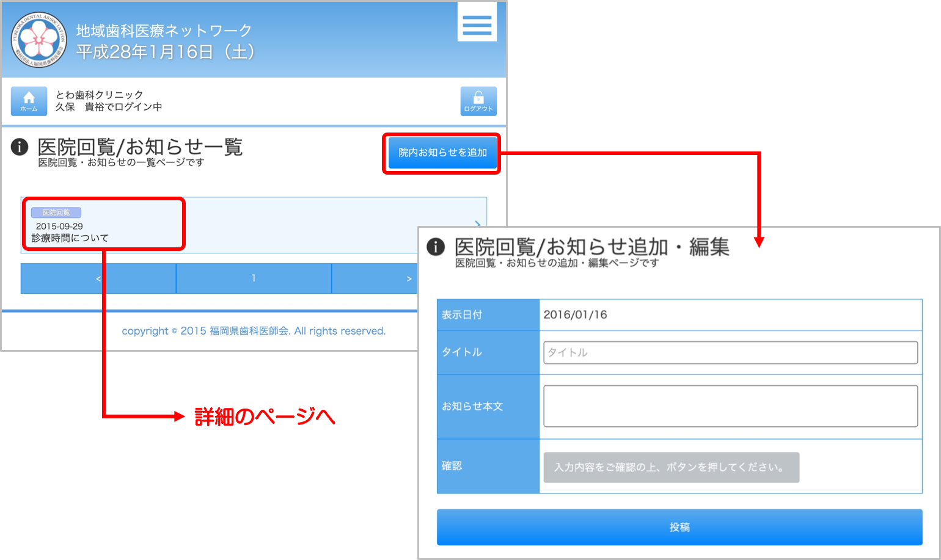
Task: Open the hamburger menu
Action: click(x=477, y=24)
